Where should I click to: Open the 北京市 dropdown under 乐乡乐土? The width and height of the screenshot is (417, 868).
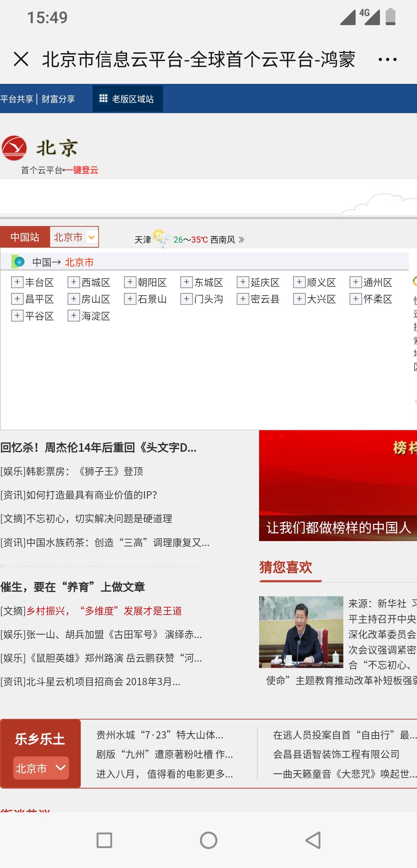[41, 768]
